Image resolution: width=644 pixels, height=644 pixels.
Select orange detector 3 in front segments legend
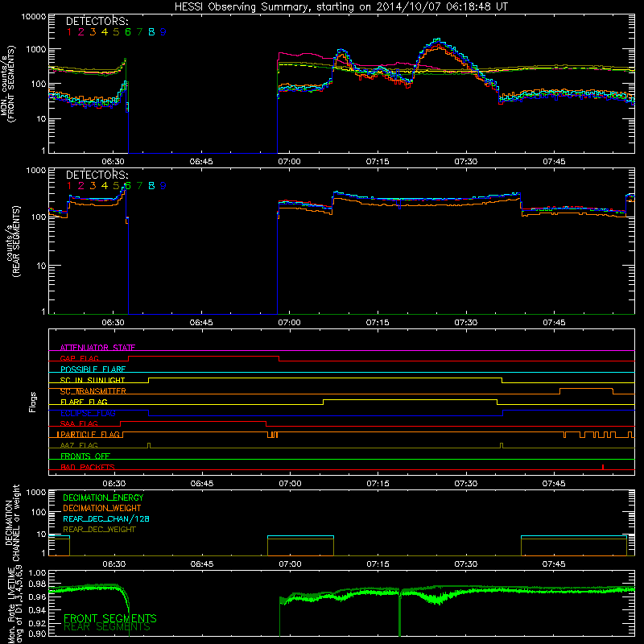(x=93, y=32)
